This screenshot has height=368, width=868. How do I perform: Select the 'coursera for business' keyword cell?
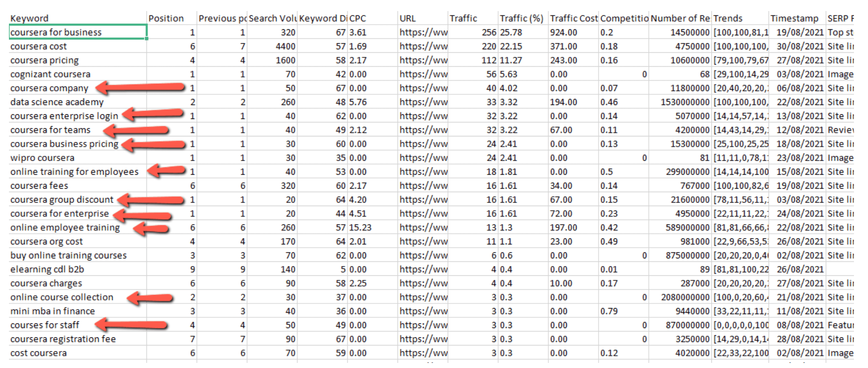click(x=56, y=32)
